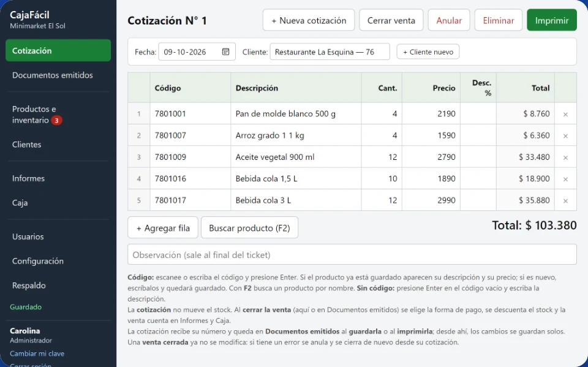This screenshot has width=588, height=367.
Task: Click the Cliente nuevo button
Action: coord(428,52)
